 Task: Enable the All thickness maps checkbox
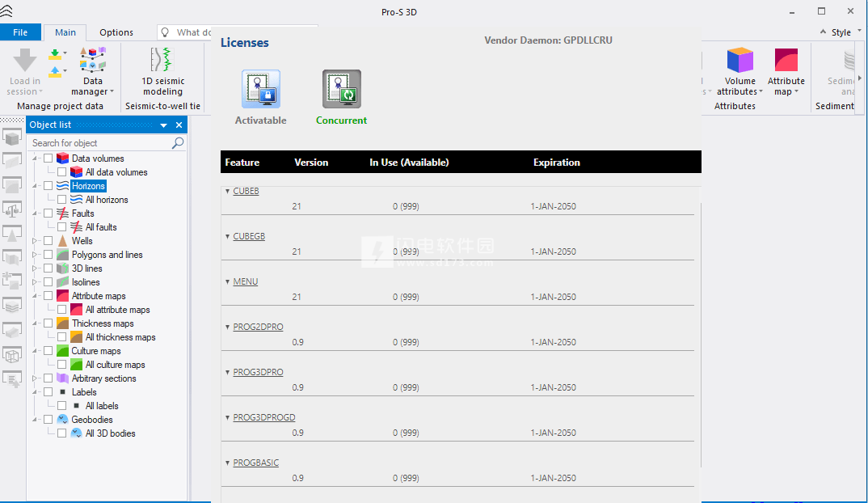62,336
